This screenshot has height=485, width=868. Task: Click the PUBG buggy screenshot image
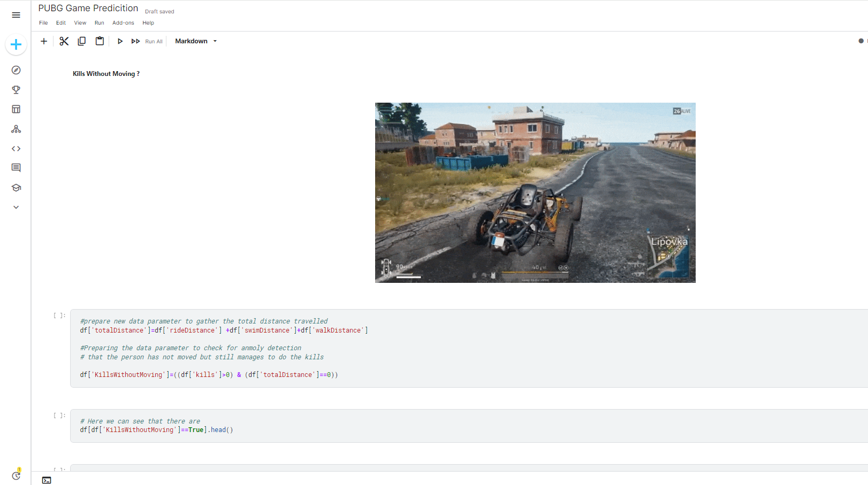[x=535, y=193]
